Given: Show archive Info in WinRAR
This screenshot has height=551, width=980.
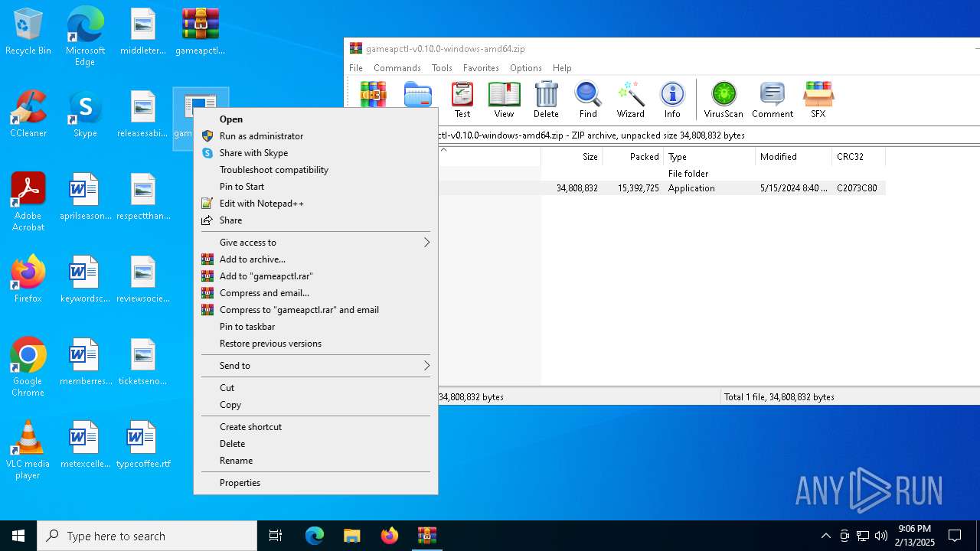Looking at the screenshot, I should pos(672,99).
